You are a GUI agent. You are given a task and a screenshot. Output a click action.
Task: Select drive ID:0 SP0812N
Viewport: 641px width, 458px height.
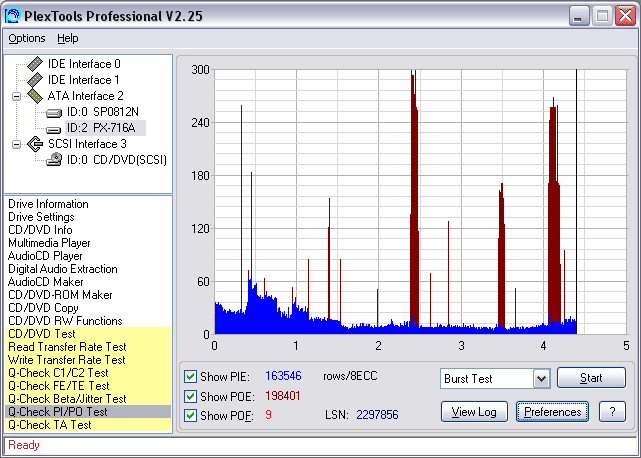tap(103, 112)
